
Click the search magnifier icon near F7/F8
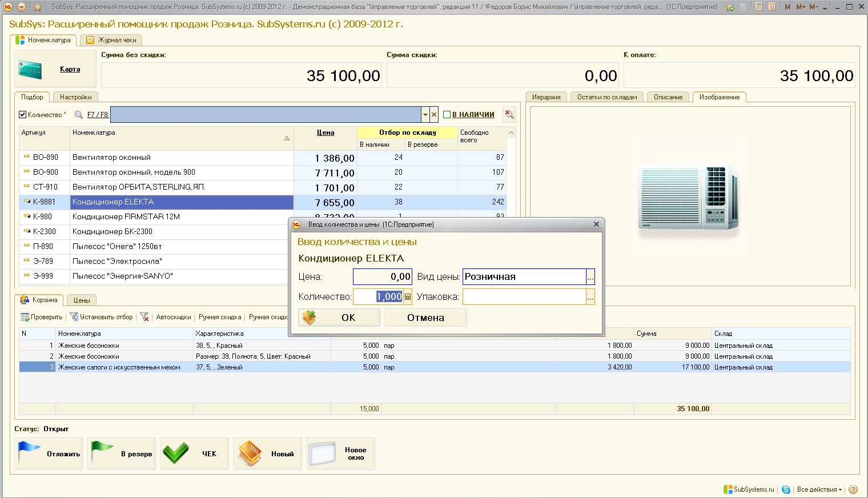click(79, 115)
